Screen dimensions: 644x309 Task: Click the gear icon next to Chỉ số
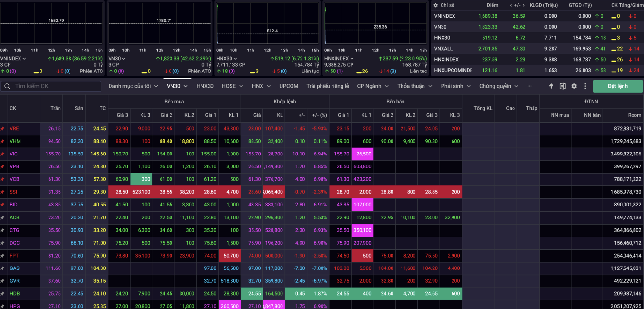click(x=435, y=5)
